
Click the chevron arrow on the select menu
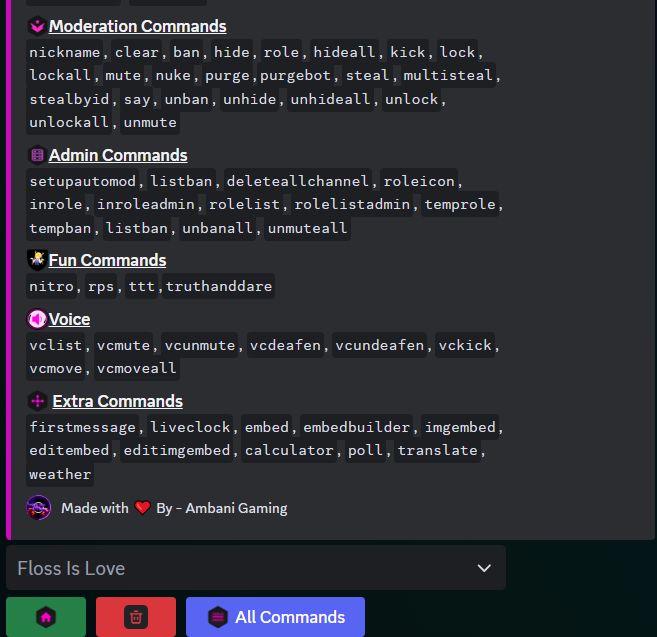click(484, 568)
